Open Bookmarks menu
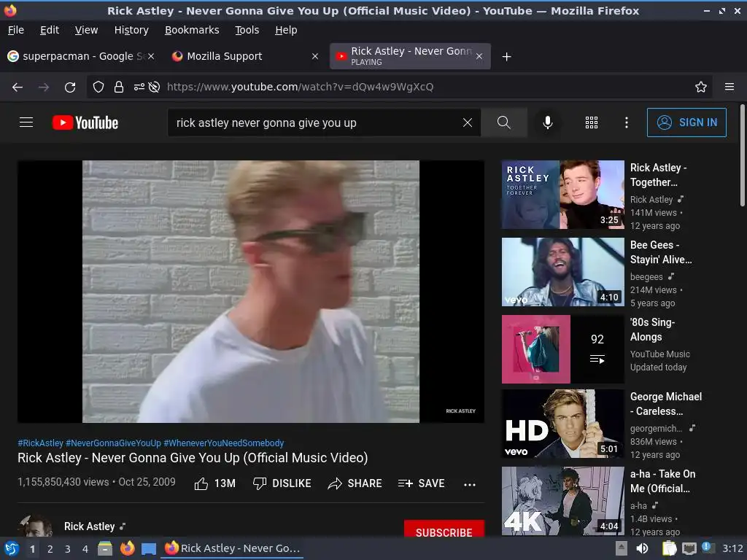Viewport: 747px width, 560px height. click(x=192, y=30)
